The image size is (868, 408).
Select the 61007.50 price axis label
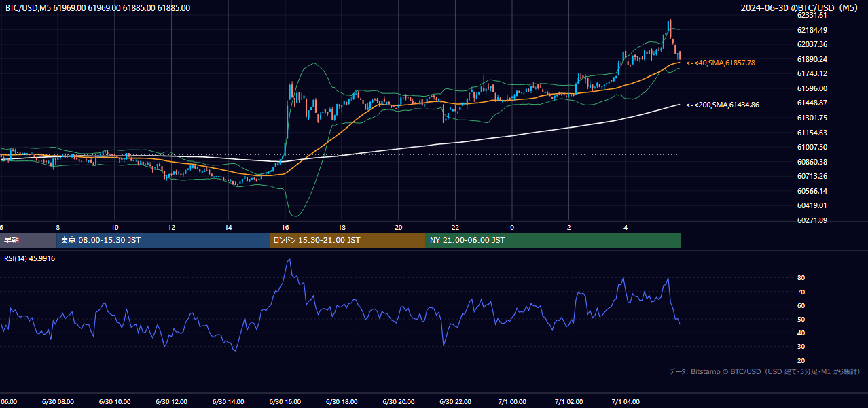812,147
